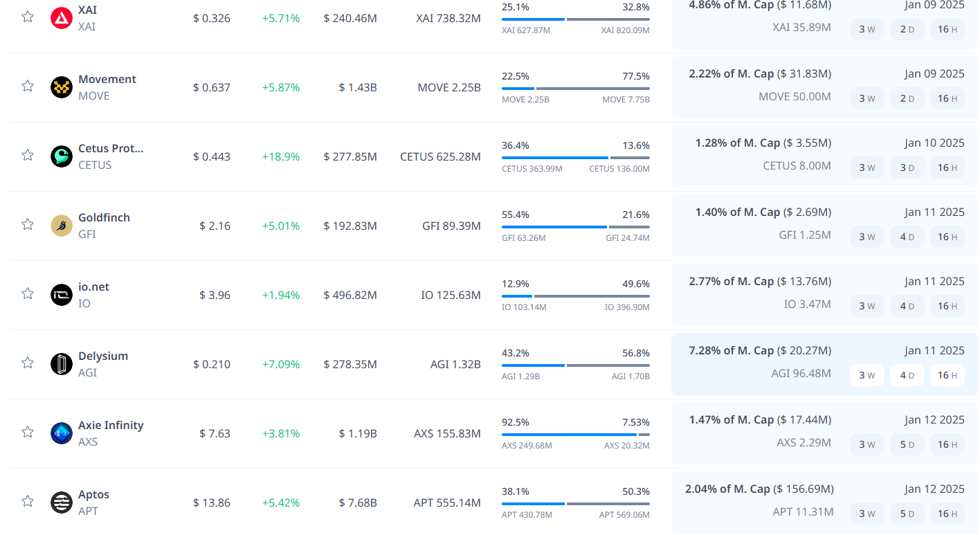Mark io.net as favorite
The width and height of the screenshot is (980, 535).
(28, 293)
